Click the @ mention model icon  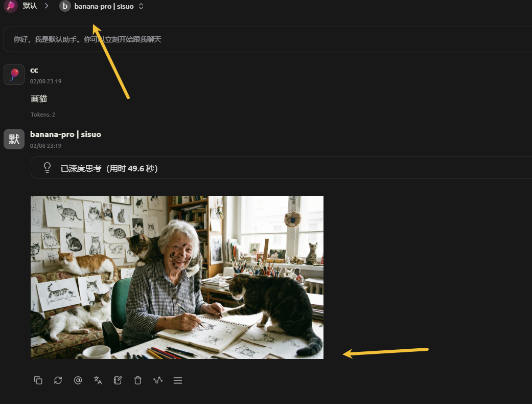tap(78, 380)
